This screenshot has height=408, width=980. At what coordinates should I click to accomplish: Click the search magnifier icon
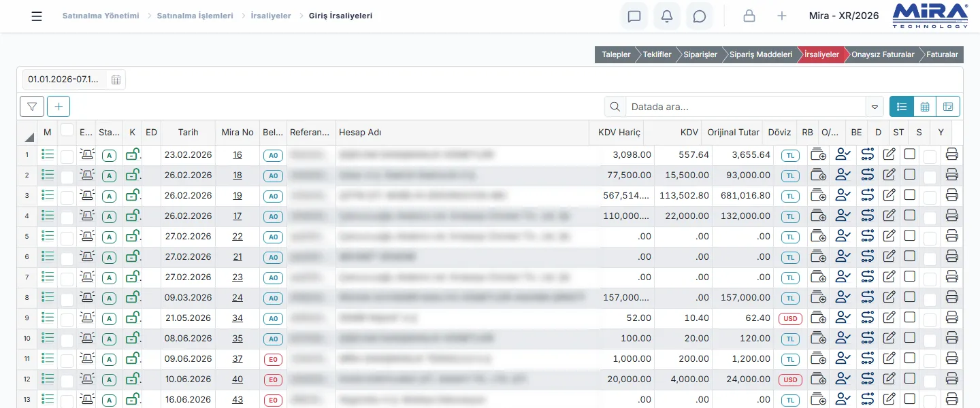tap(615, 107)
